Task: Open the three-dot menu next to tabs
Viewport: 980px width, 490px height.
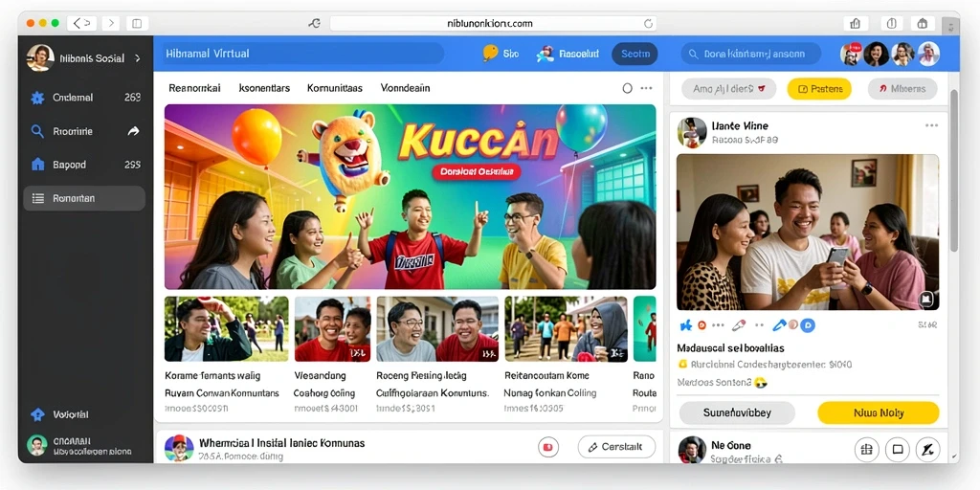Action: click(646, 88)
